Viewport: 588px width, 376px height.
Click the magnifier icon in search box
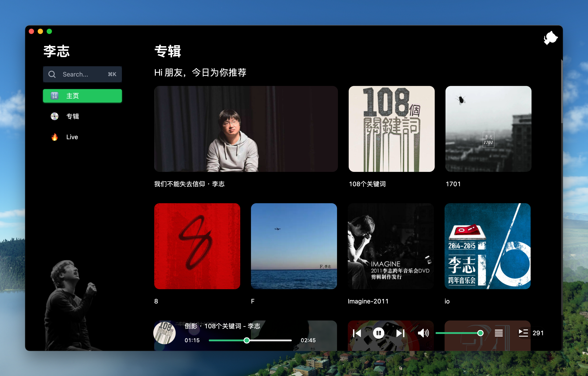pos(52,74)
